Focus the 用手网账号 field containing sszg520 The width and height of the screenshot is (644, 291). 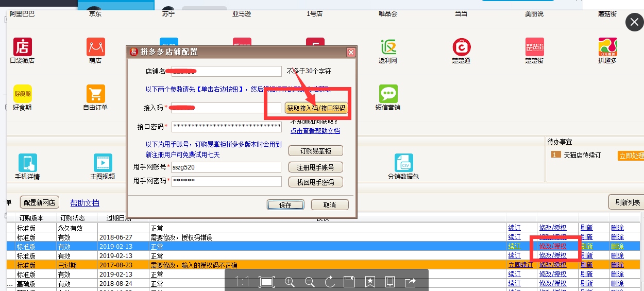(227, 167)
